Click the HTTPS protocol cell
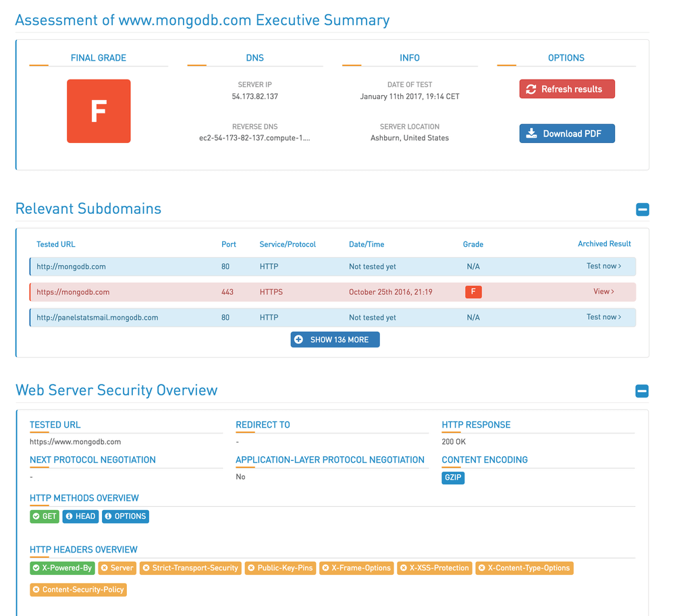Image resolution: width=675 pixels, height=616 pixels. pyautogui.click(x=271, y=292)
